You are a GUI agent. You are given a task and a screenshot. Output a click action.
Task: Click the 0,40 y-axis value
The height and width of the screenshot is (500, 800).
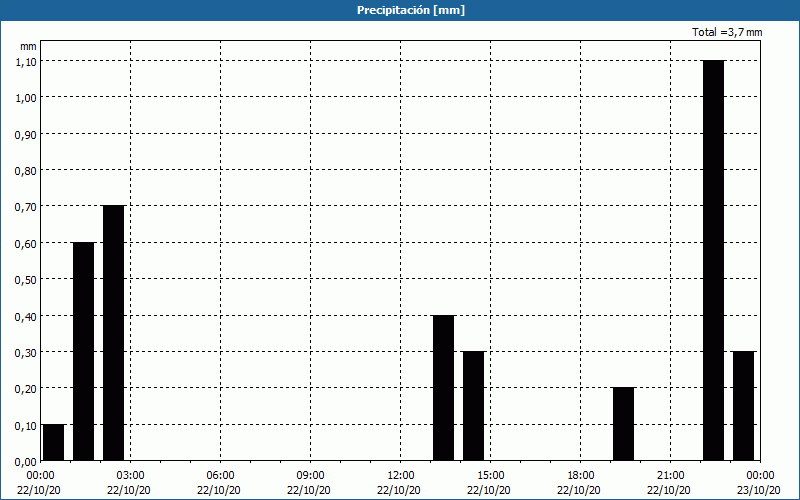(x=26, y=316)
